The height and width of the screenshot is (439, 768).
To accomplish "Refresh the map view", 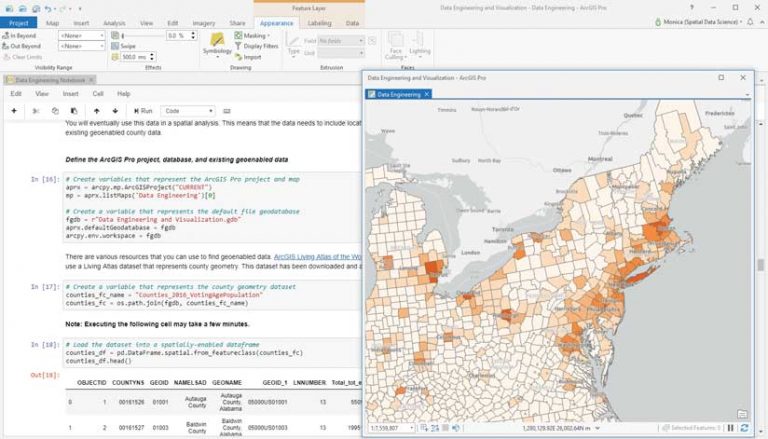I will point(744,428).
